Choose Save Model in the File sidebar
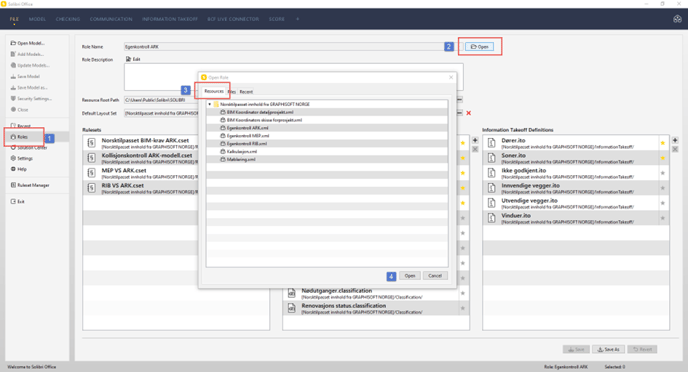The height and width of the screenshot is (372, 688). pyautogui.click(x=25, y=76)
